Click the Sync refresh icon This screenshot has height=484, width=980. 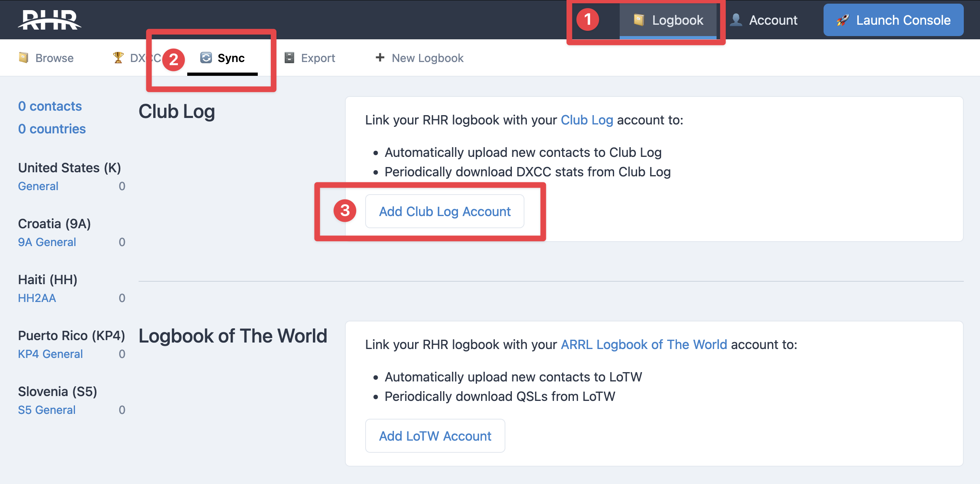(x=206, y=58)
